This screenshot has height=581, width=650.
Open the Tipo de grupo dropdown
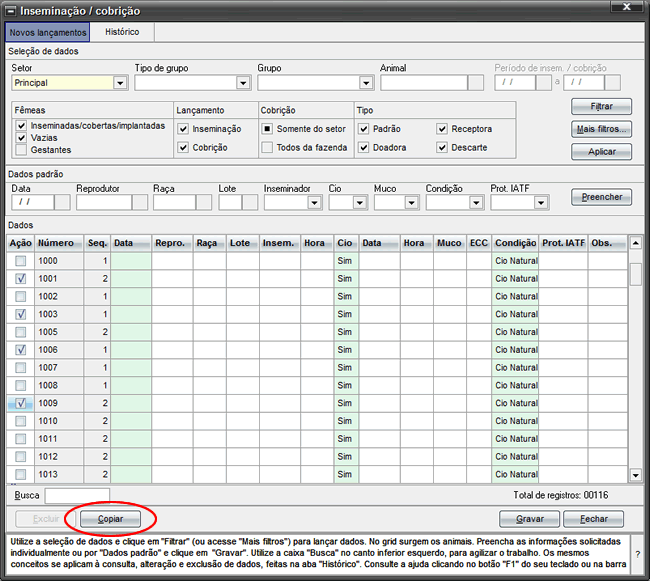[243, 83]
